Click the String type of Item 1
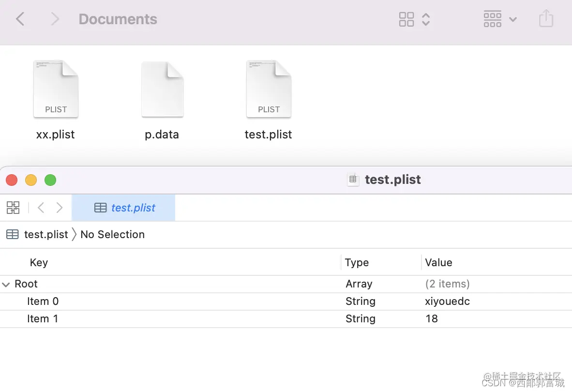 [361, 319]
